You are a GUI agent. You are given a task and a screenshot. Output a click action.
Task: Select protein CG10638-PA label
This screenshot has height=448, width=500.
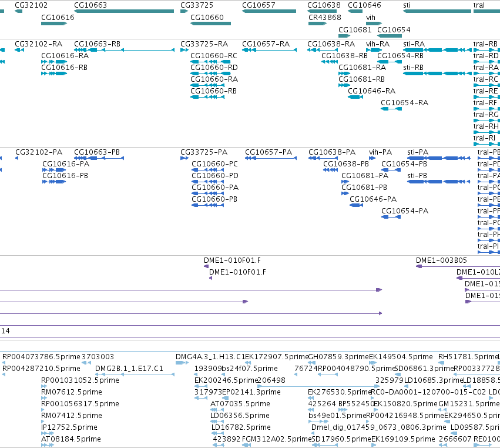(x=332, y=152)
